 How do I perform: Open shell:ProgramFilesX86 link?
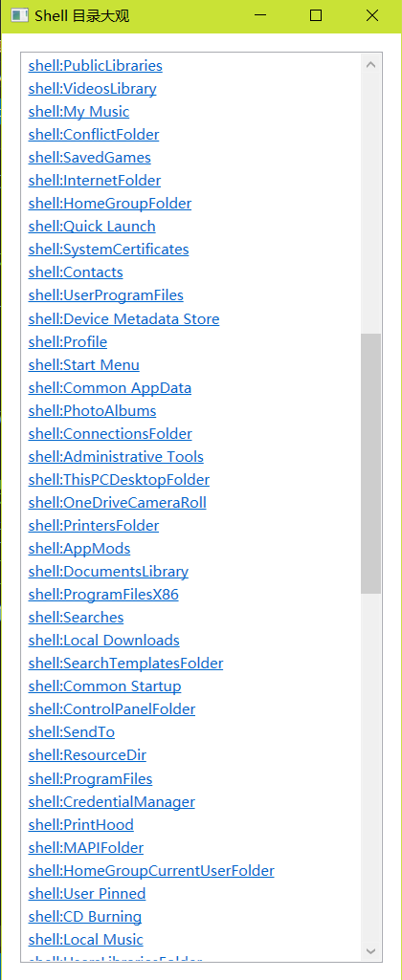[x=103, y=595]
